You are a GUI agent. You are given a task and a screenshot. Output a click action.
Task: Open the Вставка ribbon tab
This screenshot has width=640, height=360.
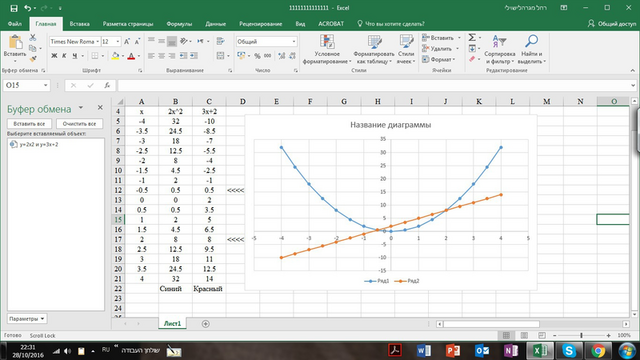pos(79,24)
